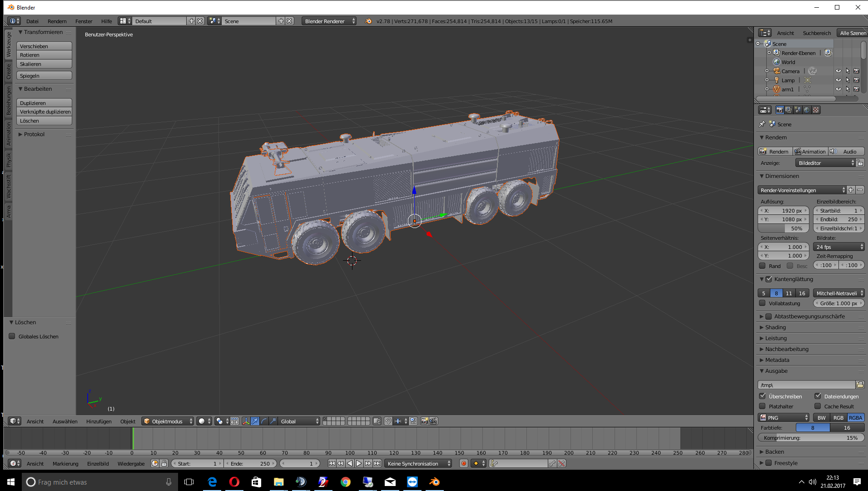Enable the Vollabtastung checkbox
Screen dimensions: 868x491
pos(763,303)
